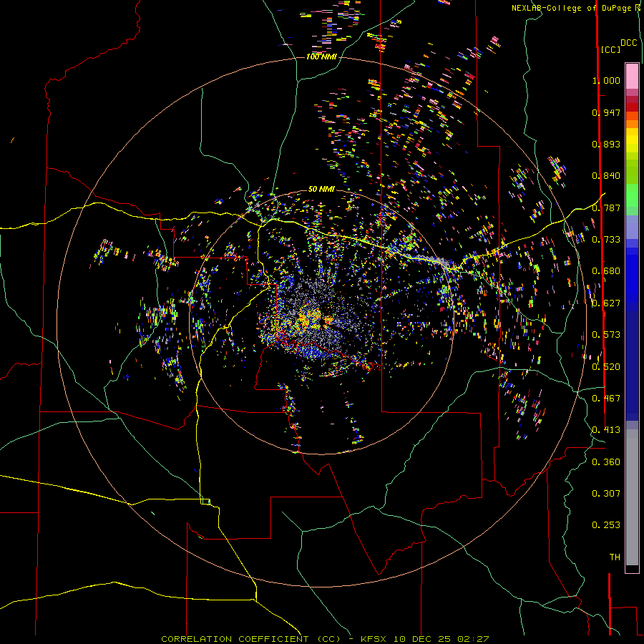
Task: Click the 0.467 value on the color scale
Action: (x=606, y=399)
